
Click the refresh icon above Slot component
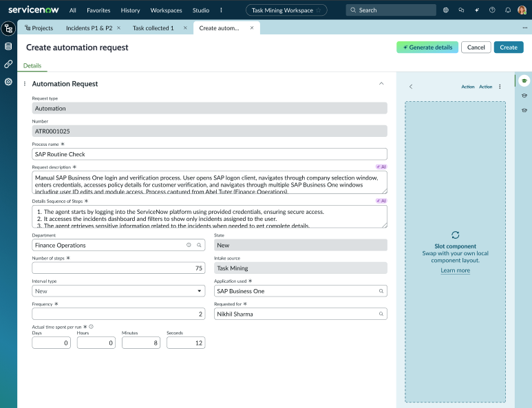[456, 235]
